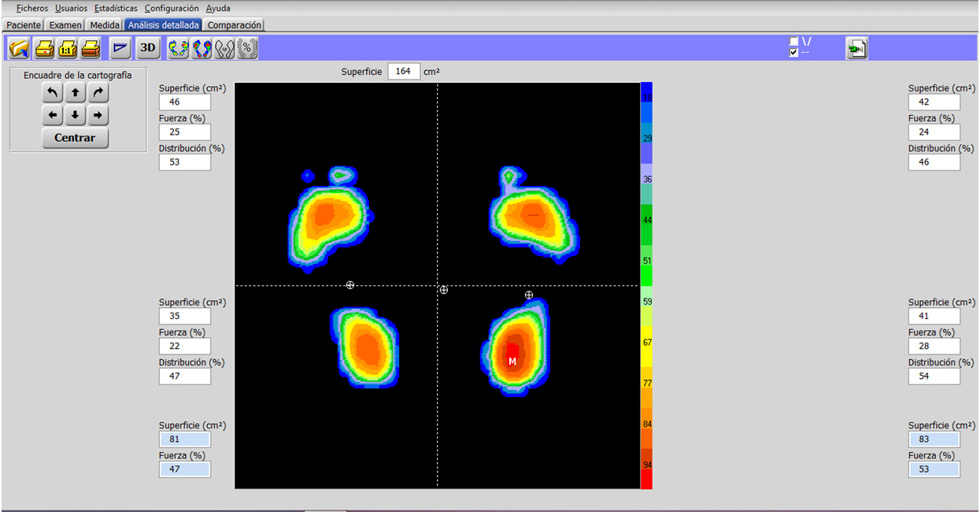The image size is (980, 512).
Task: Select the blue ruler measurement tool
Action: (120, 49)
